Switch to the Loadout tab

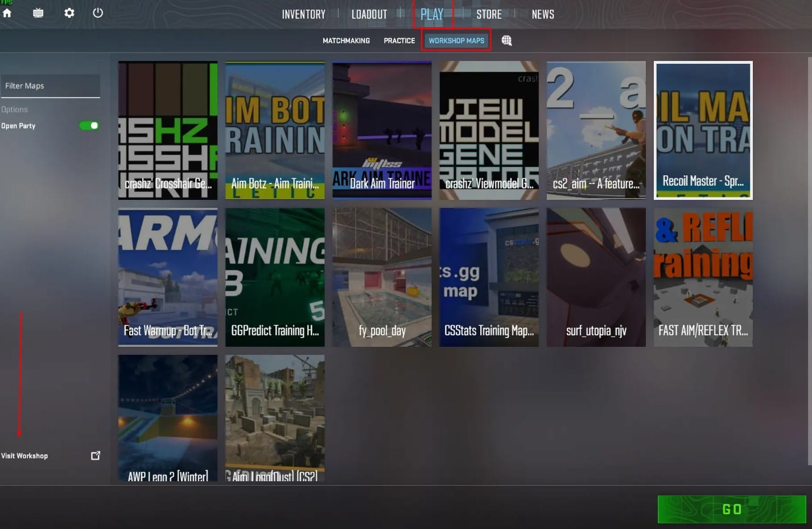[369, 14]
